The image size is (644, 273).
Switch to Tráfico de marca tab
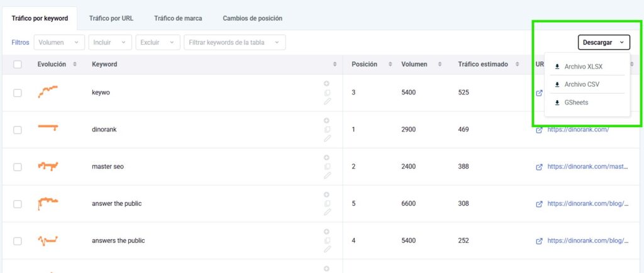tap(178, 18)
